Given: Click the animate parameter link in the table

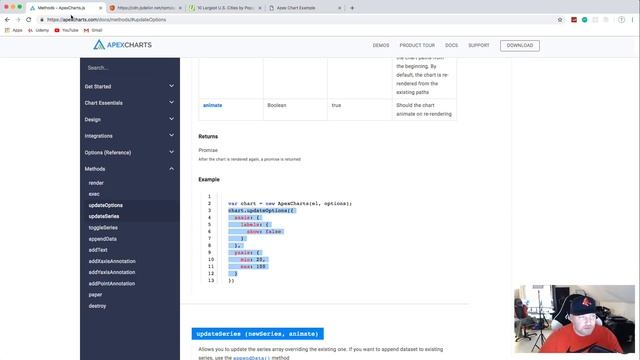Looking at the screenshot, I should point(213,105).
